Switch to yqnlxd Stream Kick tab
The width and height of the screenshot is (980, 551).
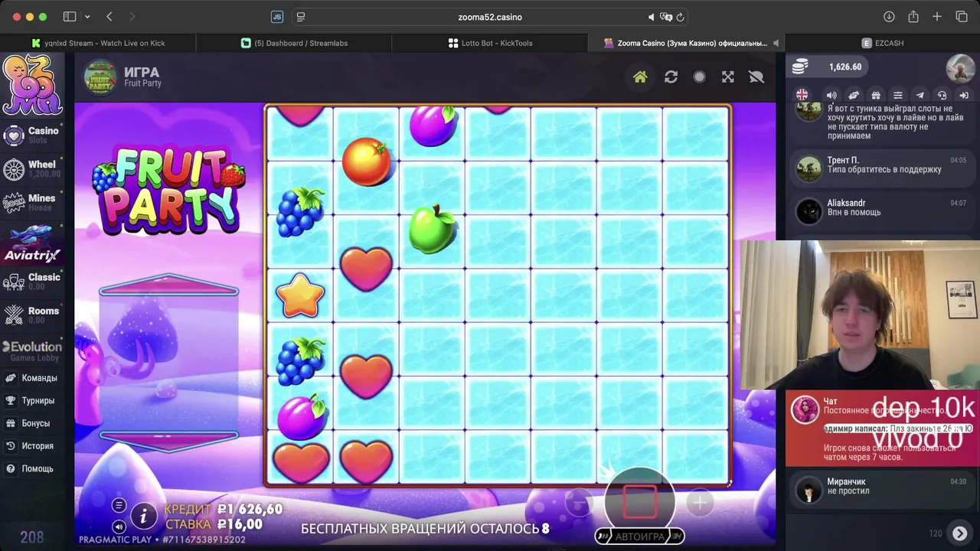click(98, 43)
